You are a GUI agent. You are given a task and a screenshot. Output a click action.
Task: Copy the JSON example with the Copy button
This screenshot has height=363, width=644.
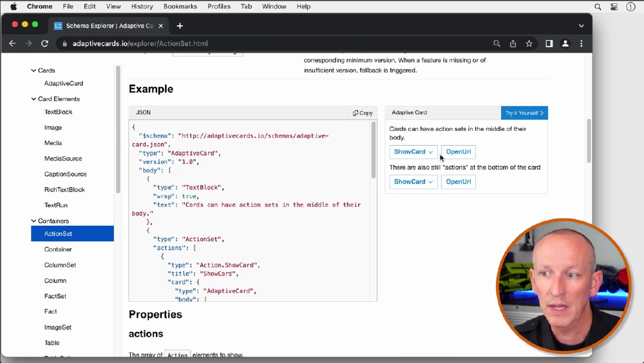pyautogui.click(x=363, y=113)
